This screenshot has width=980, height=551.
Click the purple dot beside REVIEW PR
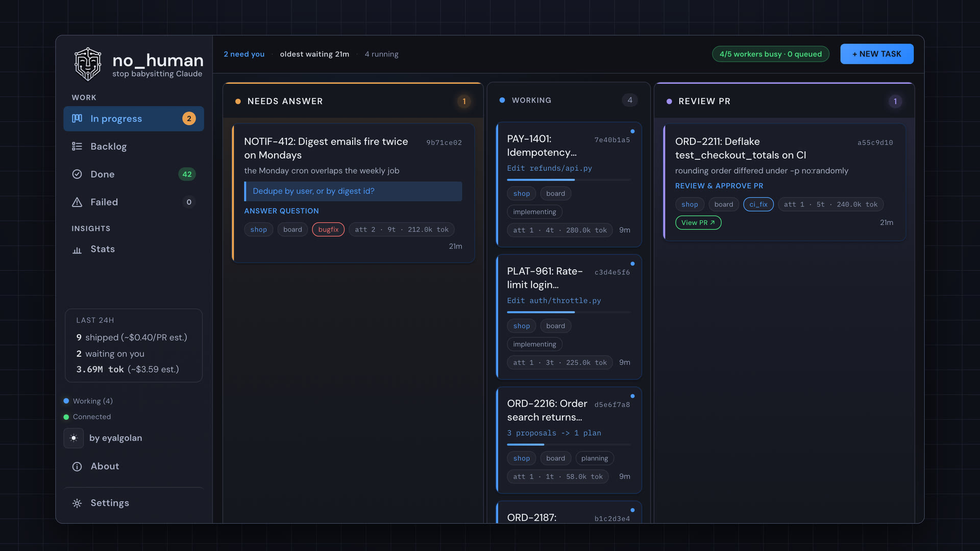[669, 101]
